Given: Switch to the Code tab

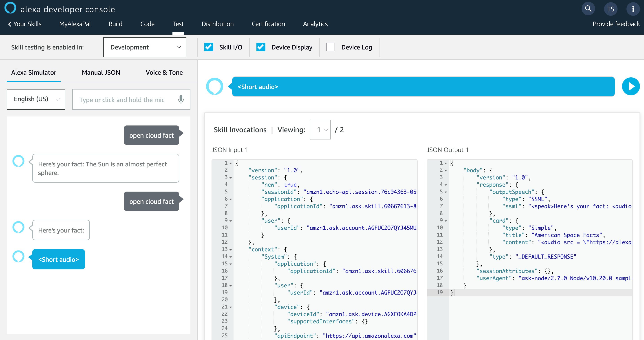Looking at the screenshot, I should (x=148, y=24).
